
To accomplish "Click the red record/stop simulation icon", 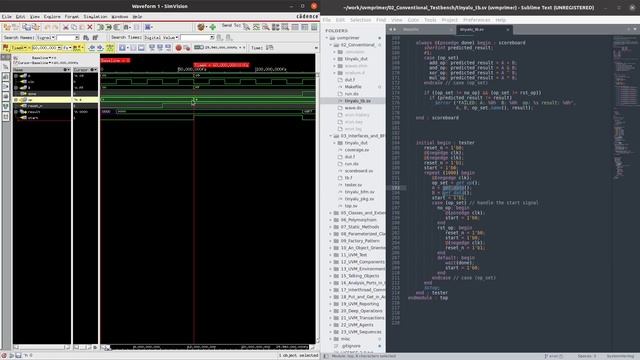I will coord(178,48).
